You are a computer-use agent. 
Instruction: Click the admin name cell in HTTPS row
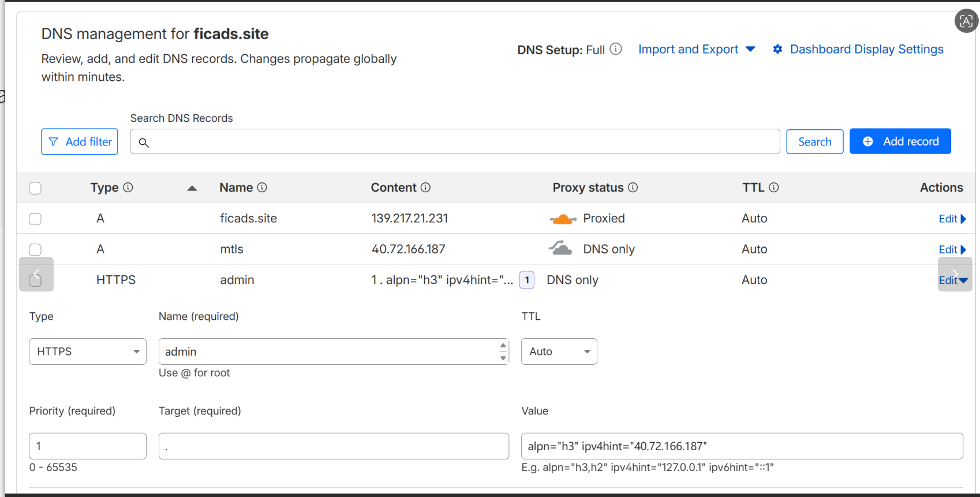(237, 280)
